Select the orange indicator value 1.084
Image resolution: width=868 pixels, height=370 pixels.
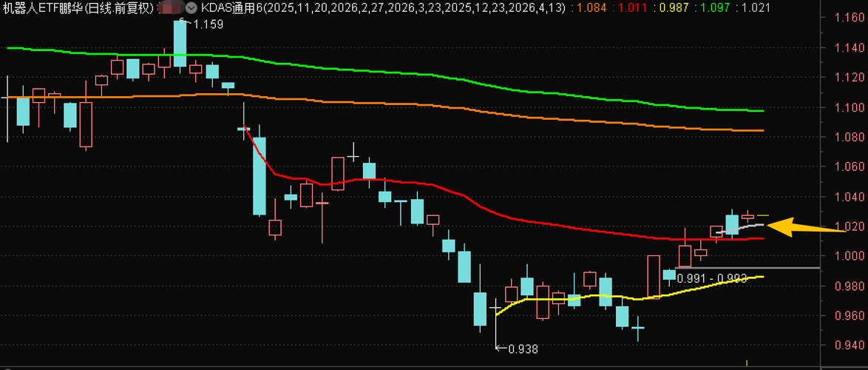pos(591,7)
